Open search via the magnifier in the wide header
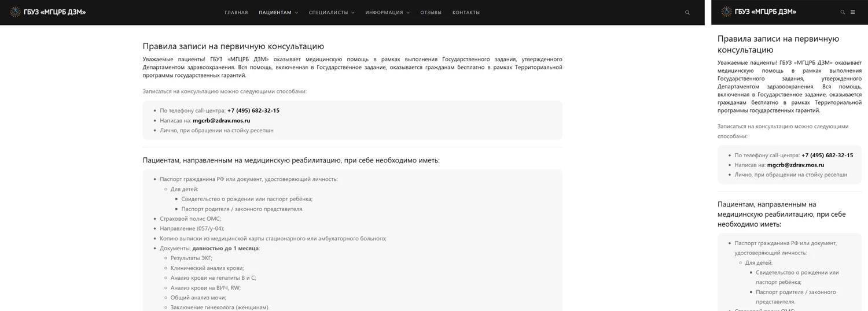Image resolution: width=868 pixels, height=311 pixels. pyautogui.click(x=687, y=13)
